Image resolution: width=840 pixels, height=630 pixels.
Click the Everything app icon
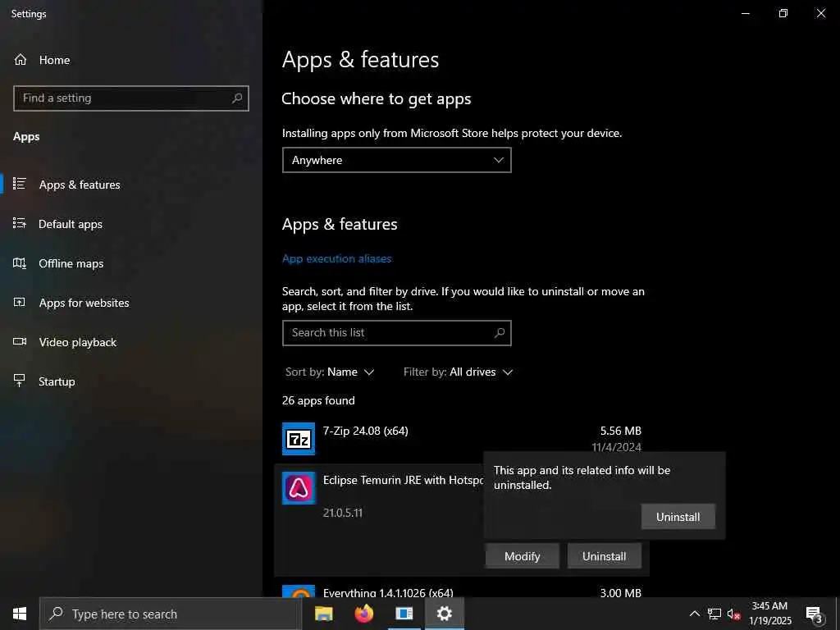[x=299, y=591]
